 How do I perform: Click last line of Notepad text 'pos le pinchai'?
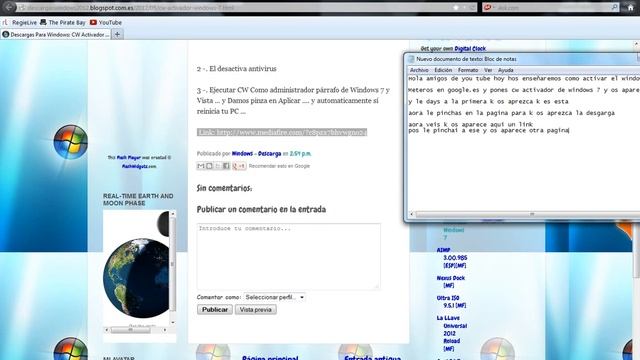[488, 131]
